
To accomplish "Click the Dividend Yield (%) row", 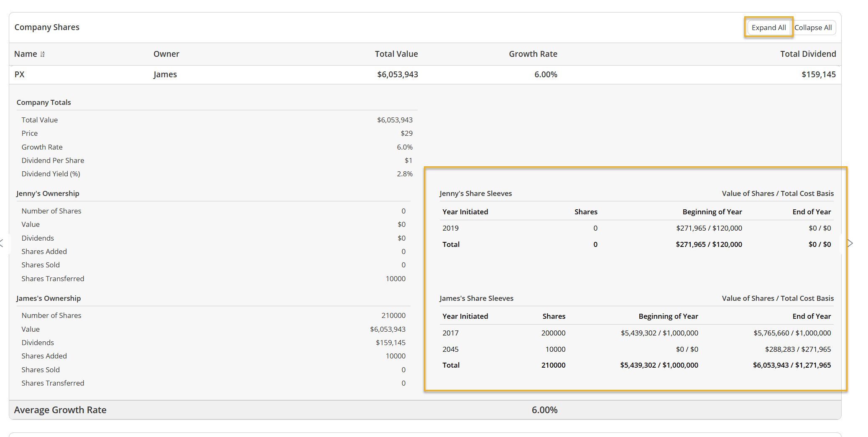I will (x=217, y=174).
